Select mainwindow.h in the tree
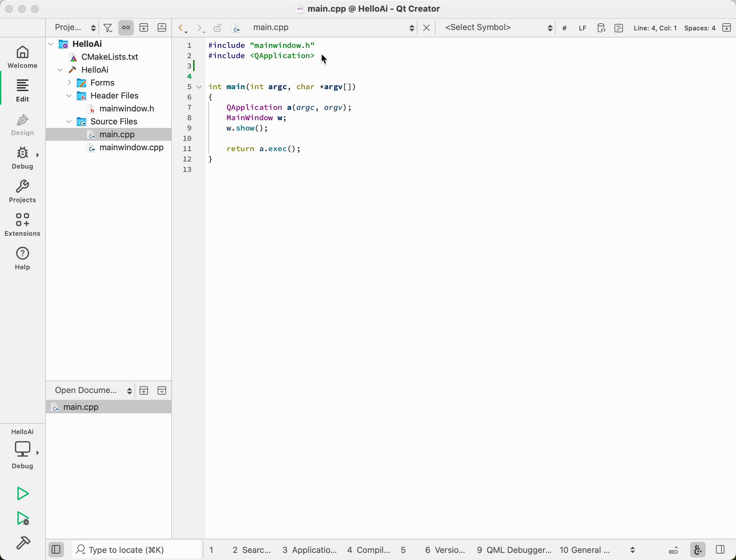Image resolution: width=736 pixels, height=560 pixels. (108, 109)
